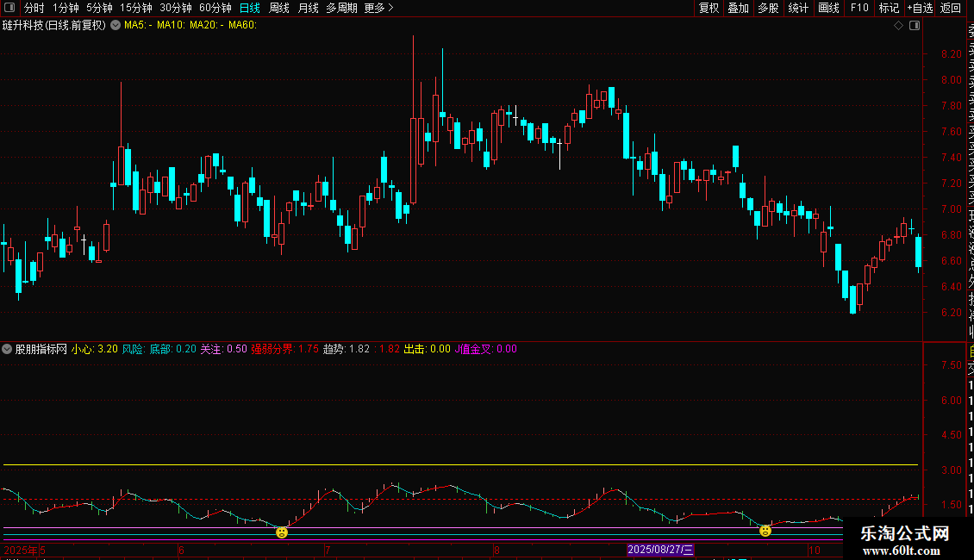Click the 返回 back button
This screenshot has width=974, height=560.
[950, 8]
